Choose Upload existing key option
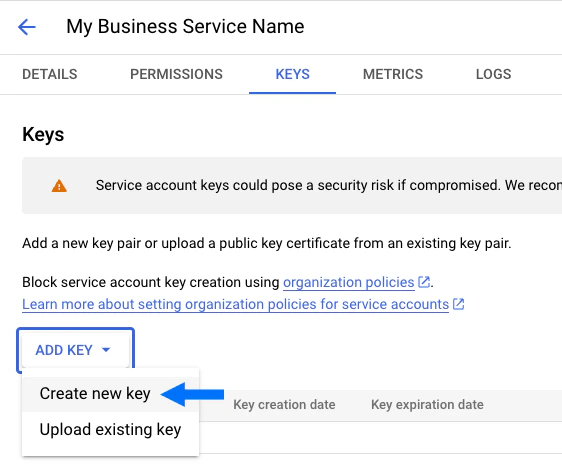The height and width of the screenshot is (469, 562). point(110,429)
